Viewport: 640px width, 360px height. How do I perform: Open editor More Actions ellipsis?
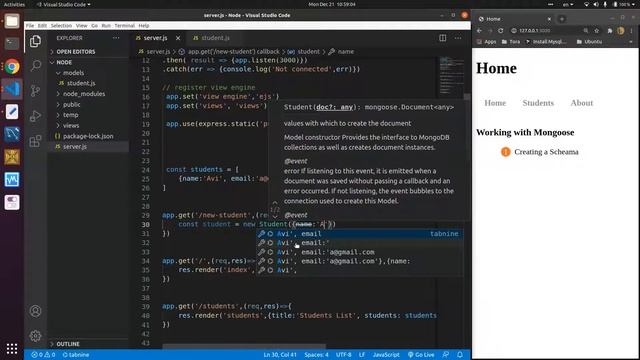click(458, 38)
